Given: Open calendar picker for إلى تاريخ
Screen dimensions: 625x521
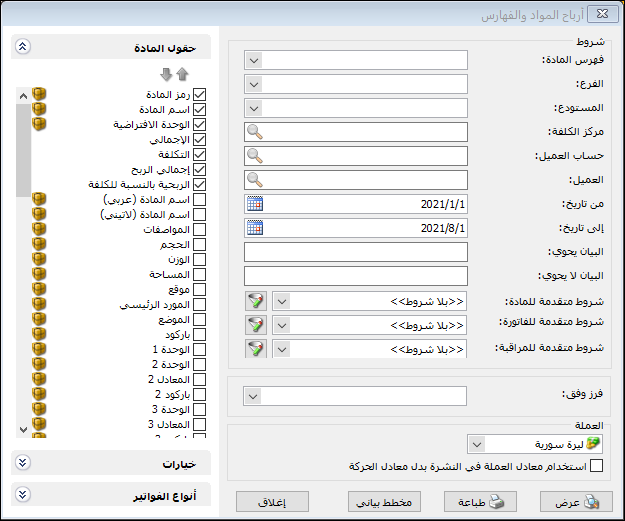Looking at the screenshot, I should tap(255, 228).
